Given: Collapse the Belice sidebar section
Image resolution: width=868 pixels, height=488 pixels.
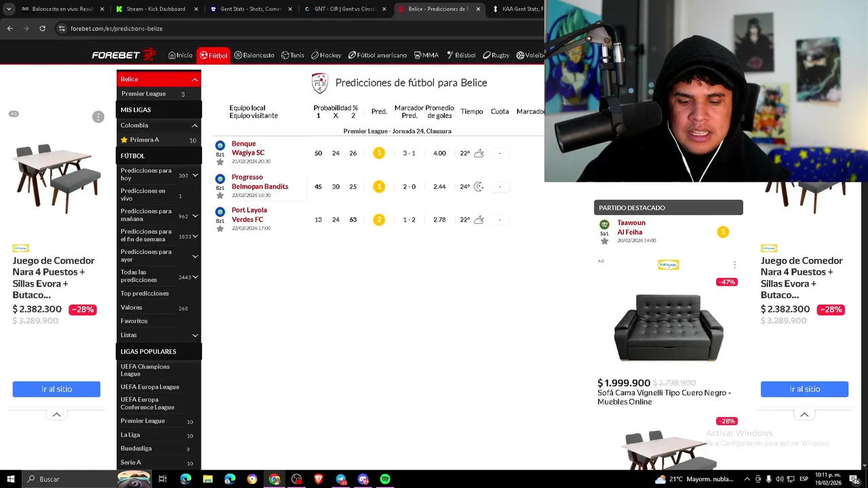Looking at the screenshot, I should click(194, 79).
